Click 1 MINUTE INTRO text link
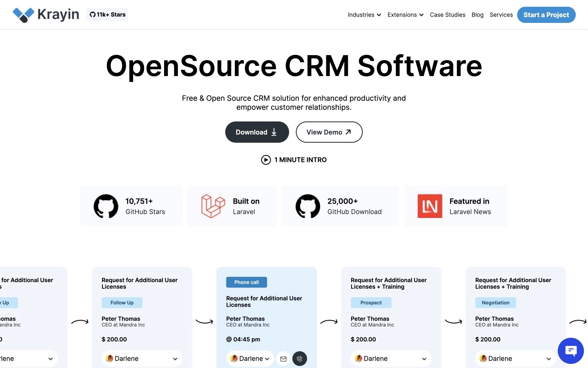The width and height of the screenshot is (588, 368). click(301, 160)
